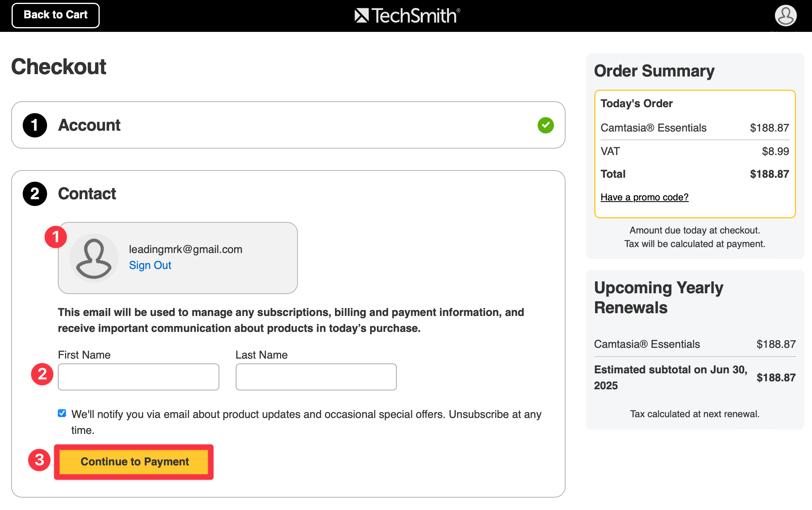Click the red annotation badge 3
The image size is (812, 510).
[39, 460]
